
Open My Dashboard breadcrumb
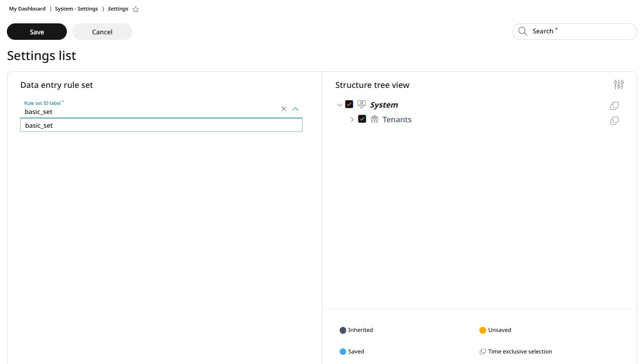27,9
